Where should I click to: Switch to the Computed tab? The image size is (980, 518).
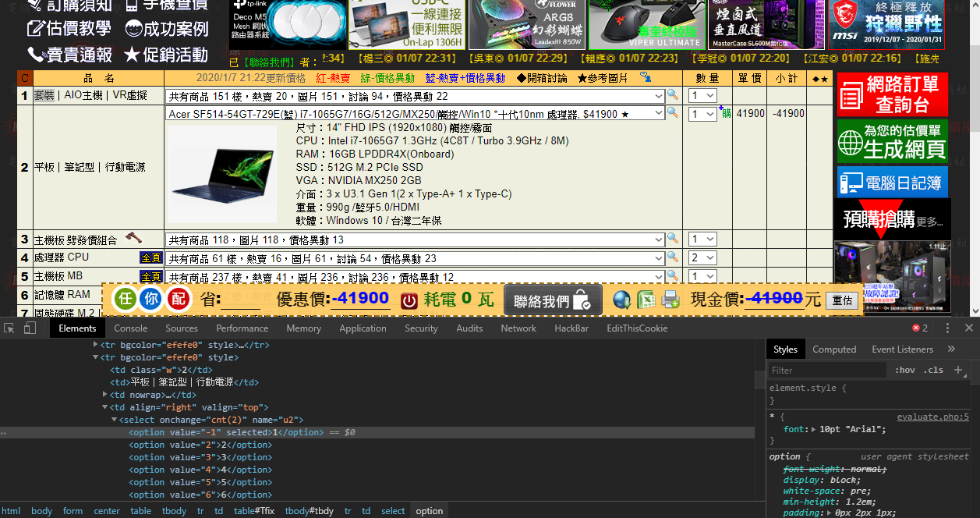click(x=834, y=349)
